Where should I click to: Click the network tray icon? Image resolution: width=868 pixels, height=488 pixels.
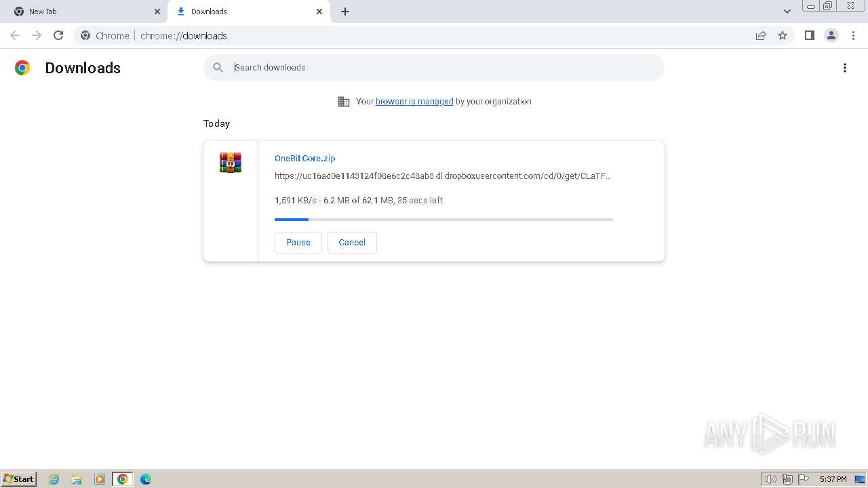787,479
